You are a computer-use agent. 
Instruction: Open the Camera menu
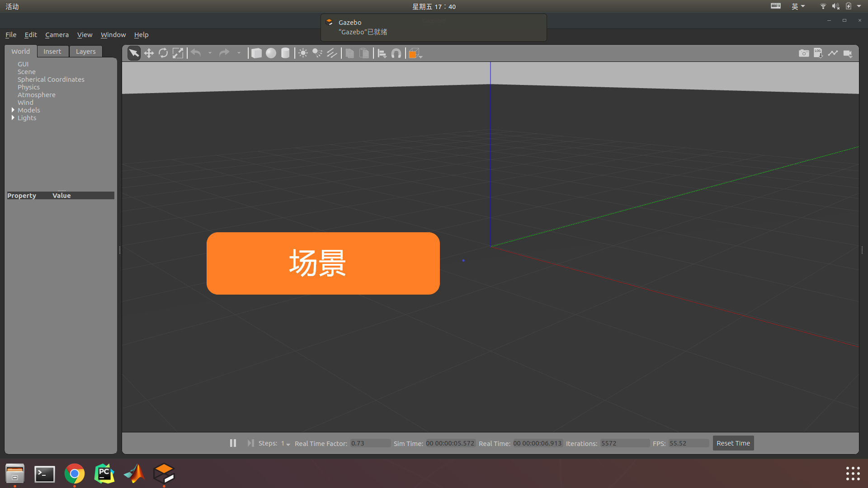[57, 35]
